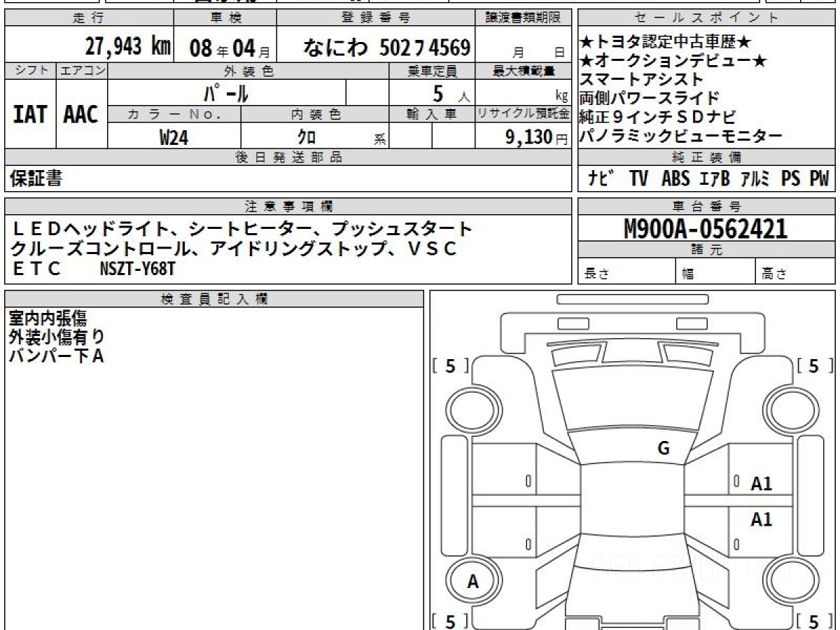Click the 輸入車 header
840x630 pixels.
[x=432, y=114]
